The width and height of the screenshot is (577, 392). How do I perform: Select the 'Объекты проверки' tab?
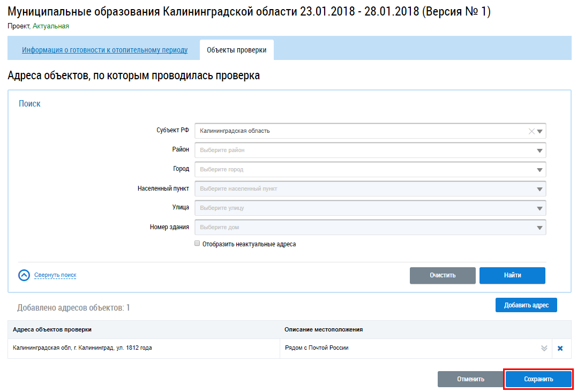pos(236,50)
